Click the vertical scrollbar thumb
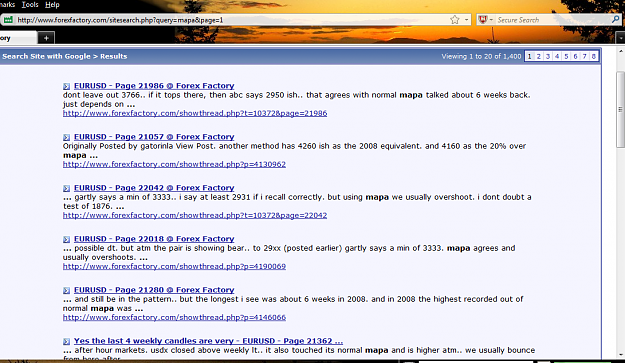The image size is (625, 363). point(620,110)
